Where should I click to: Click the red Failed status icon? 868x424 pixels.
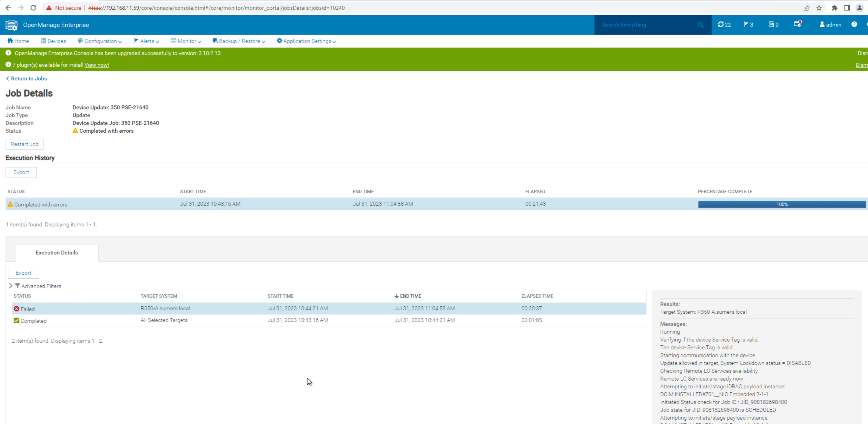16,309
